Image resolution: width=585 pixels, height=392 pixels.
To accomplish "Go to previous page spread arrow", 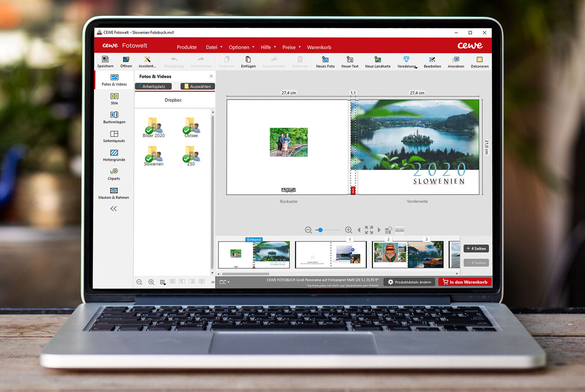I will click(x=359, y=230).
